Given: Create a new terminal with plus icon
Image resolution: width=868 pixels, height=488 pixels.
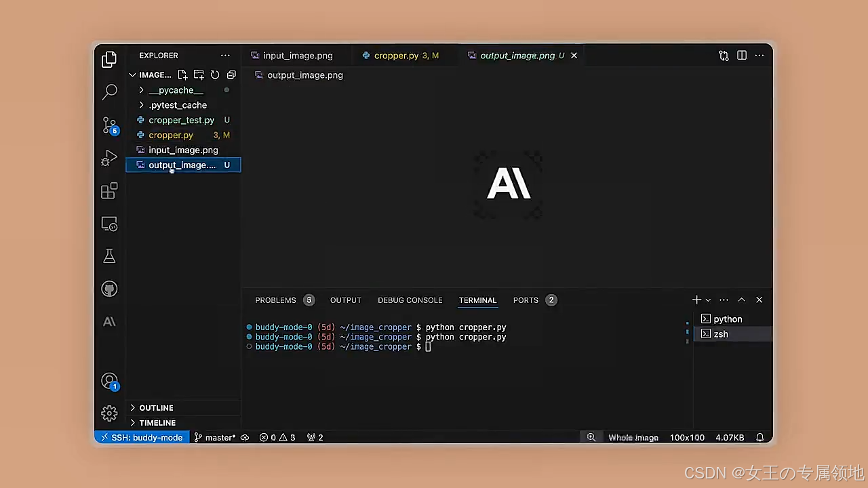Looking at the screenshot, I should tap(696, 300).
